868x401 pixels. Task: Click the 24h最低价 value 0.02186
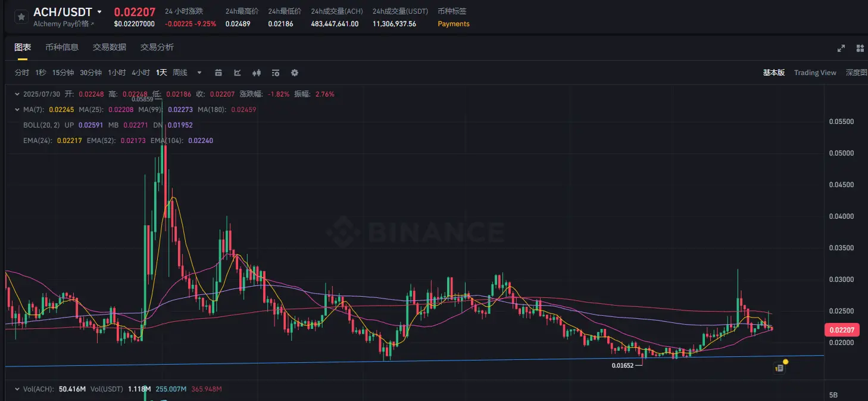pos(280,24)
